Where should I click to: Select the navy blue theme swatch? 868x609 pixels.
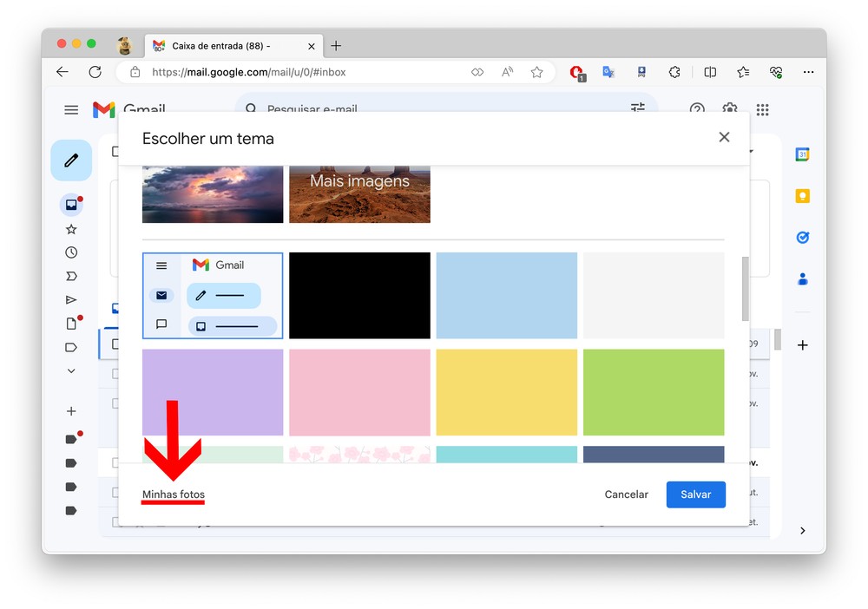[654, 454]
